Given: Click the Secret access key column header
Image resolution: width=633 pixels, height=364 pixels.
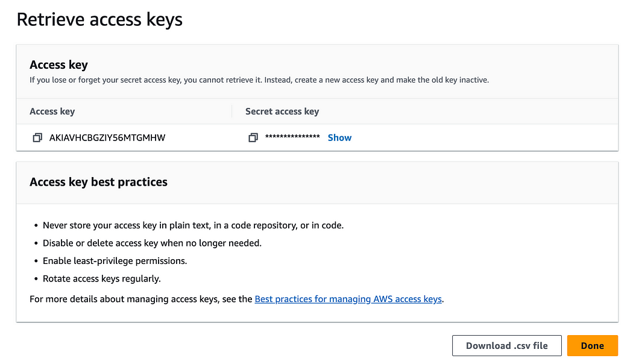Looking at the screenshot, I should coord(282,111).
